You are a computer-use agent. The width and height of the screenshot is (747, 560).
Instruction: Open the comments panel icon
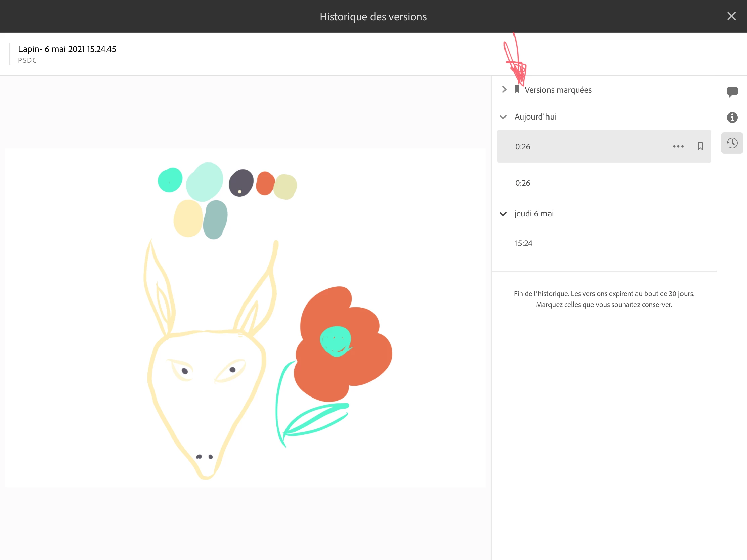732,92
